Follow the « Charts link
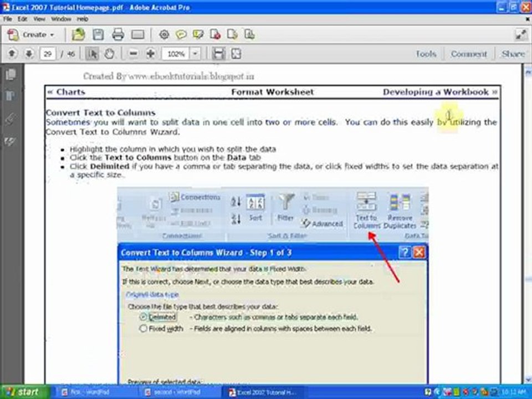Image resolution: width=532 pixels, height=399 pixels. point(66,92)
